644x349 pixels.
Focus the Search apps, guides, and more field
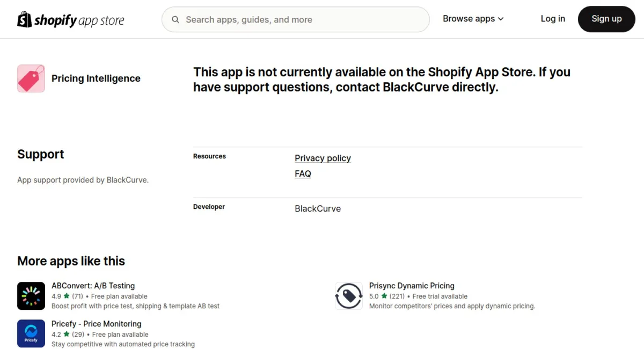coord(296,20)
